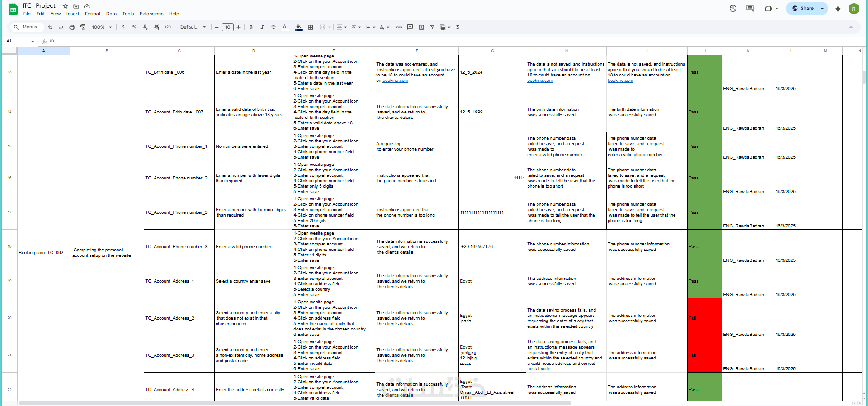Open version history

point(733,9)
